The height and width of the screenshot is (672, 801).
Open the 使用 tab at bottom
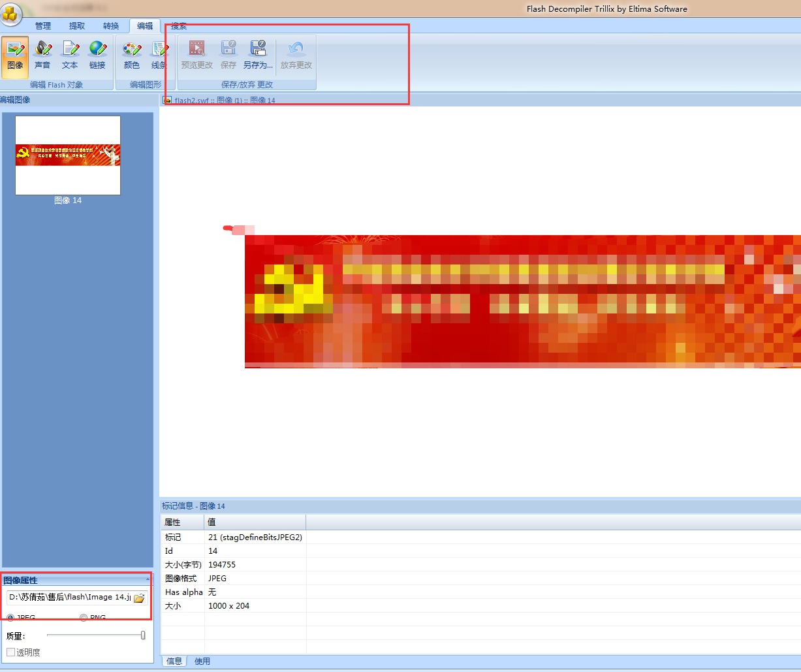202,662
